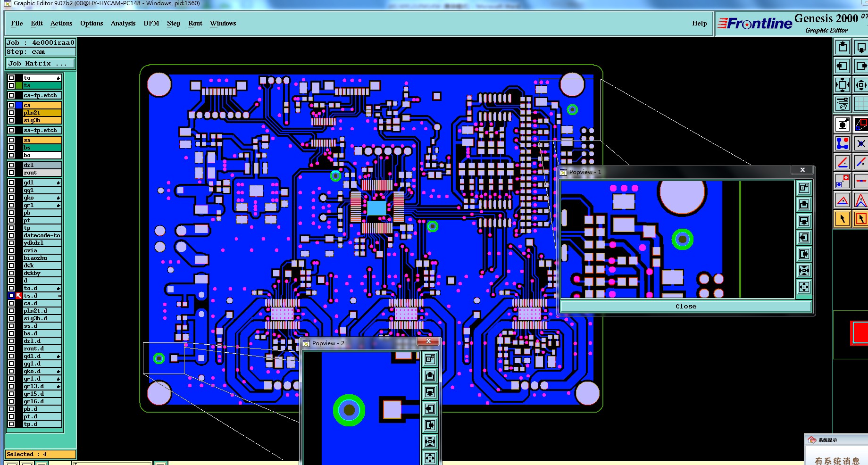Screen dimensions: 868x465
Task: Toggle the grid display icon in right toolbar
Action: [x=861, y=104]
